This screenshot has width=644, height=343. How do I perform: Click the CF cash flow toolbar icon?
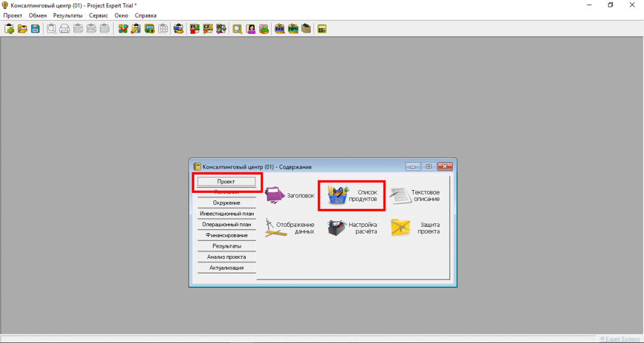coord(208,29)
